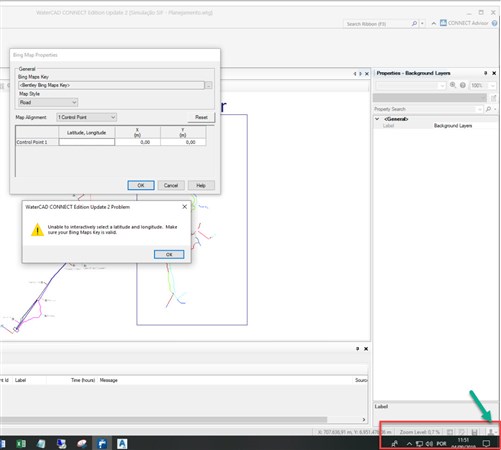Screen dimensions: 501x450
Task: Click the Search Ribbon input box
Action: pyautogui.click(x=377, y=24)
